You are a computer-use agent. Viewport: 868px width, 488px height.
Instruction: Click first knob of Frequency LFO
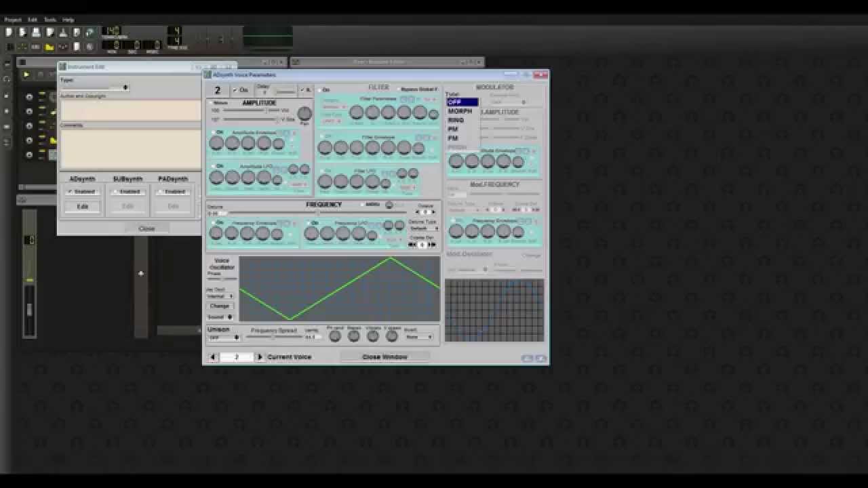[x=311, y=234]
